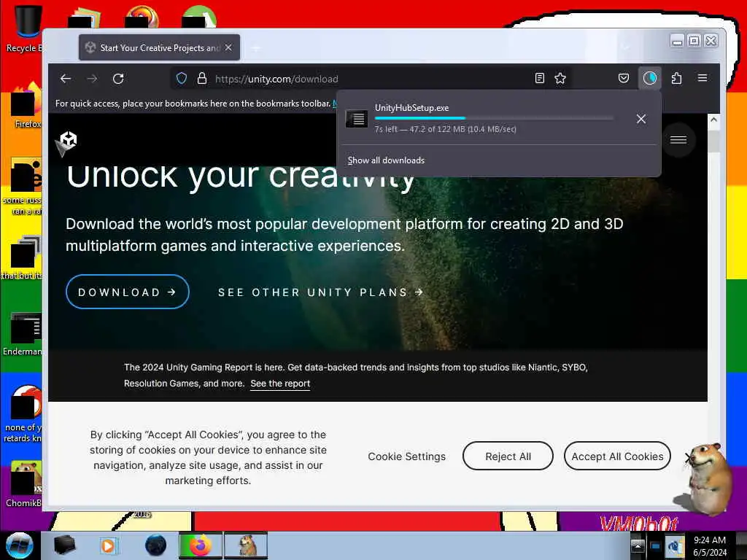Open a new tab with plus button
747x560 pixels.
pyautogui.click(x=256, y=47)
